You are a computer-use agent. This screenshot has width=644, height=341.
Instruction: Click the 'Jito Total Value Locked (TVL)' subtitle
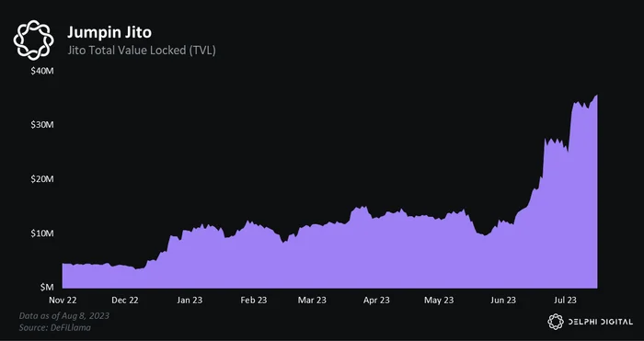click(x=142, y=51)
